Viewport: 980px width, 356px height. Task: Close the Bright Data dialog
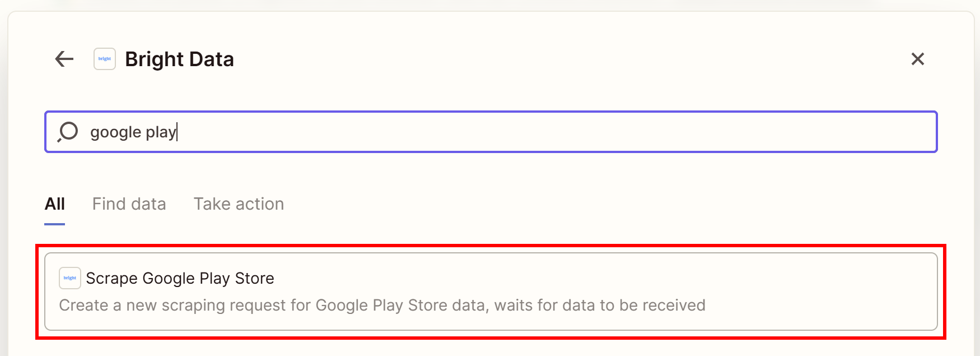917,59
